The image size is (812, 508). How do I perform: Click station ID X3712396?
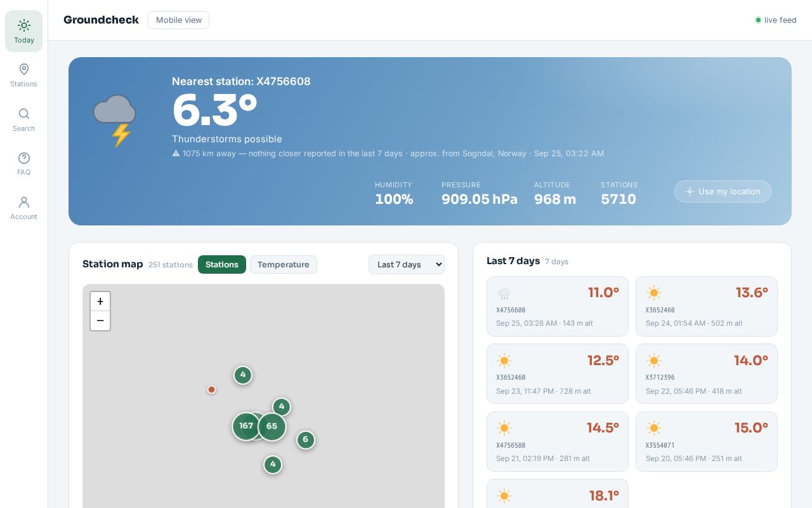(660, 378)
